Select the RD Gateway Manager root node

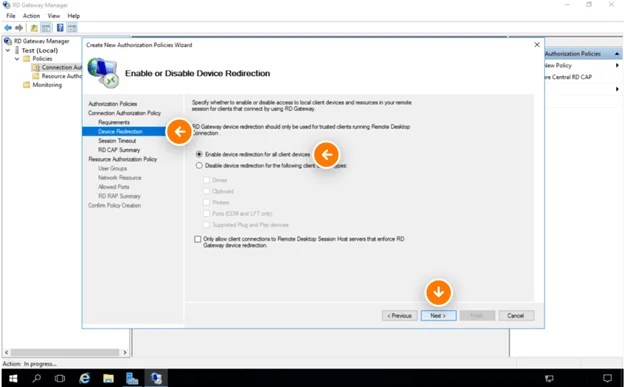(x=41, y=41)
